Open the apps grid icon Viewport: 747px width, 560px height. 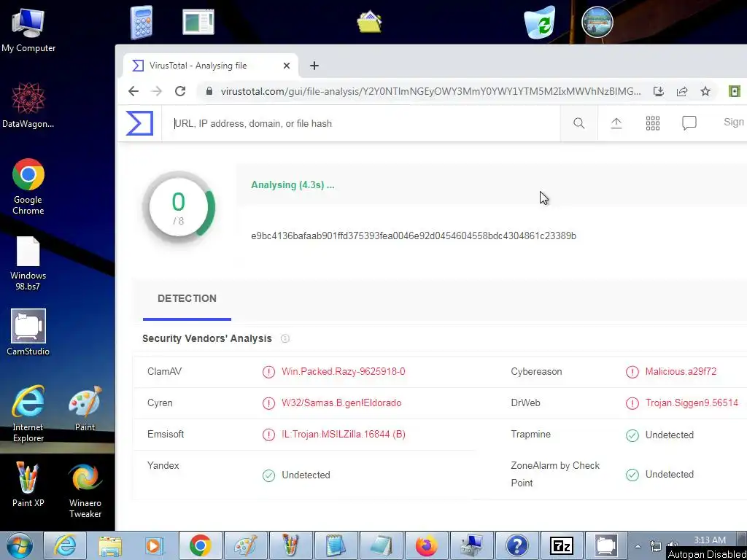[653, 123]
